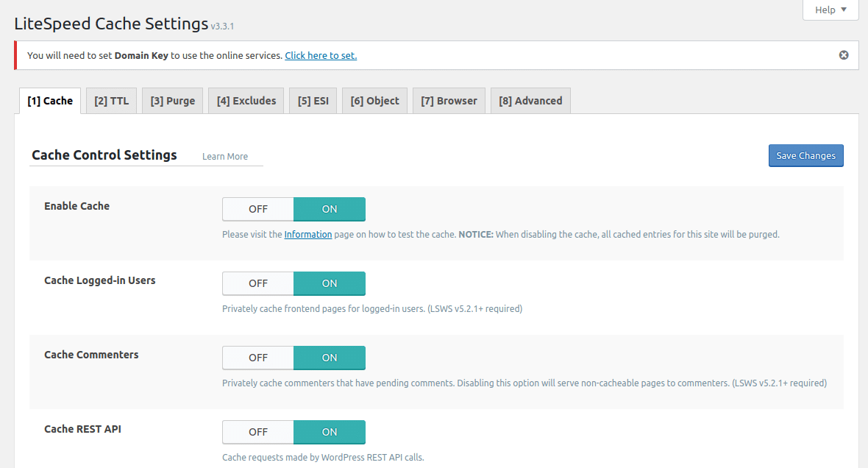Dismiss the Domain Key notice
Viewport: 868px width, 468px height.
(844, 55)
